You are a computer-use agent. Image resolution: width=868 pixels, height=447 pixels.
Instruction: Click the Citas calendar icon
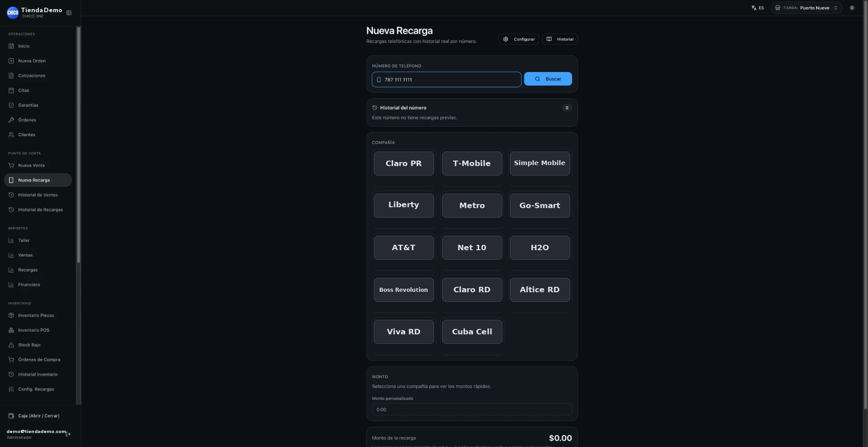pos(11,90)
